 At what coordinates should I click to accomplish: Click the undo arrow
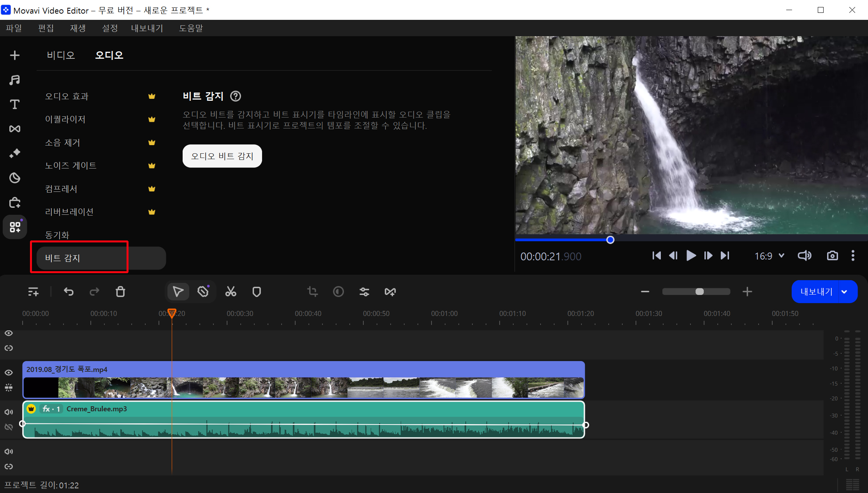click(x=69, y=291)
